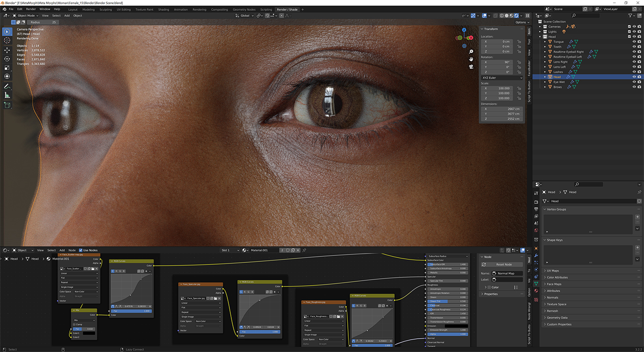Pick the Measure tool

7,95
